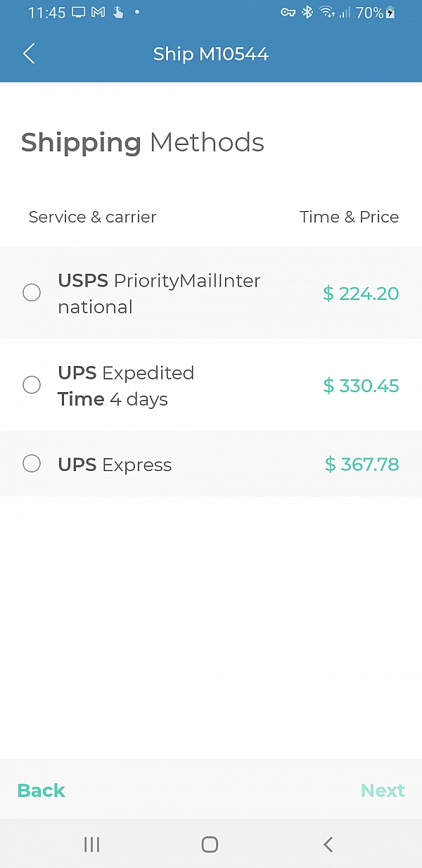Tap the $ 224.20 USPS price
This screenshot has width=422, height=868.
(361, 294)
